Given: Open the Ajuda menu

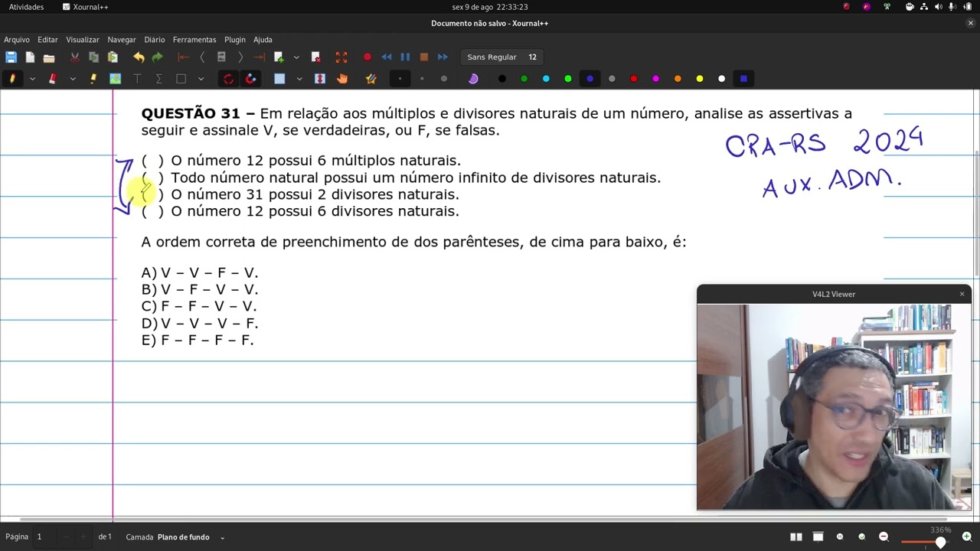Looking at the screenshot, I should [x=263, y=40].
